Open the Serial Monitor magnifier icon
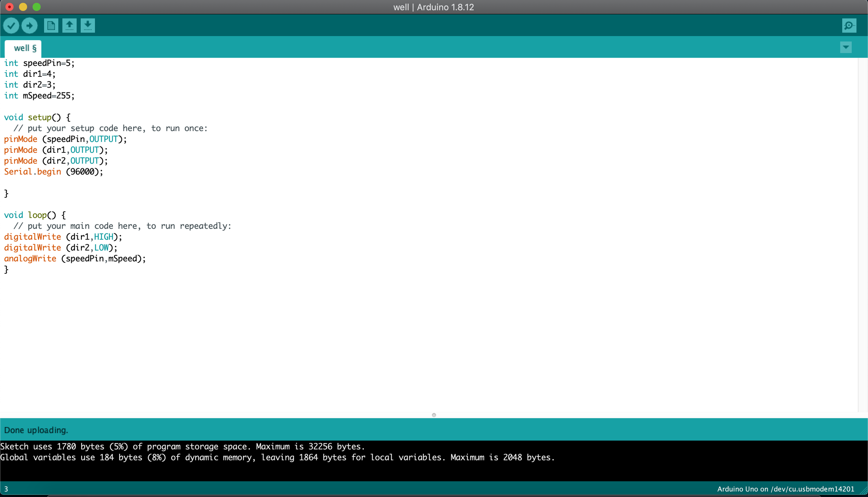 coord(849,26)
